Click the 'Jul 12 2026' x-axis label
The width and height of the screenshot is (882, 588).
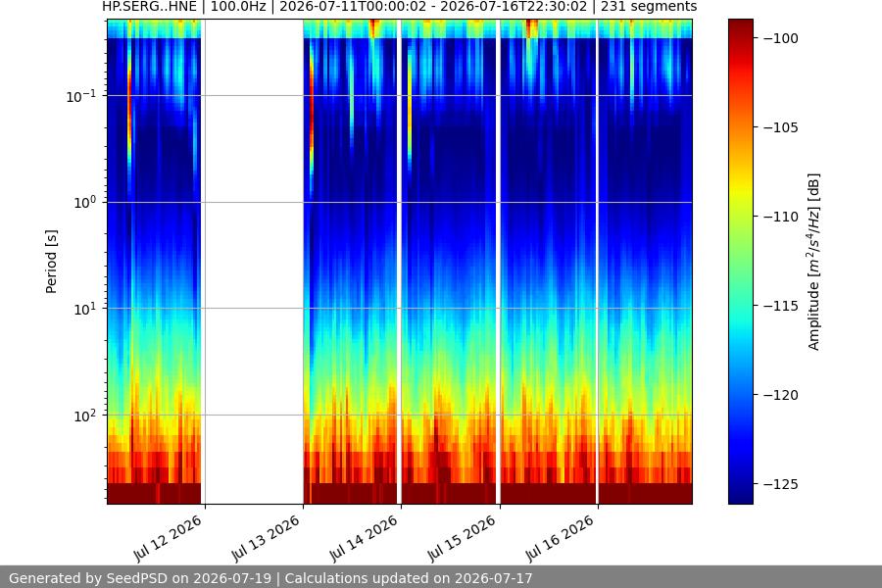pos(168,538)
